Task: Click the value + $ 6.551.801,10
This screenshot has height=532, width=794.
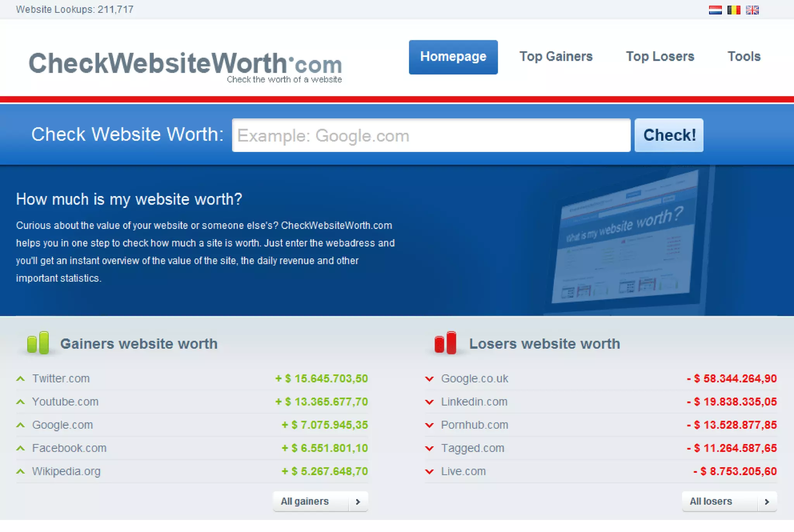Action: click(x=325, y=448)
